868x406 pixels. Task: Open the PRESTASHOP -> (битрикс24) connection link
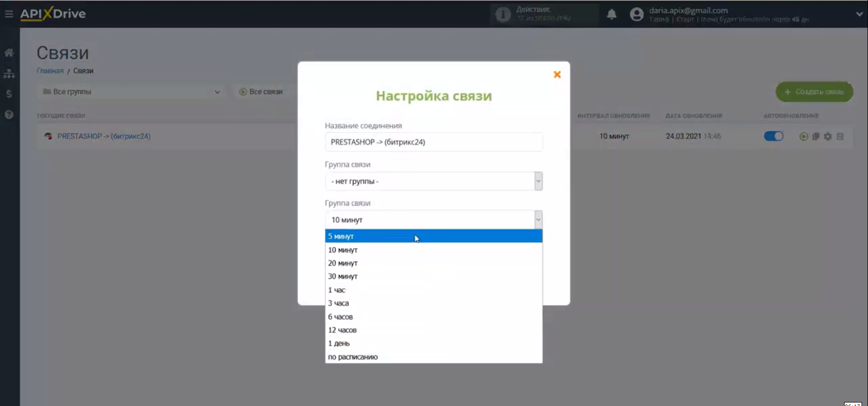[x=104, y=136]
